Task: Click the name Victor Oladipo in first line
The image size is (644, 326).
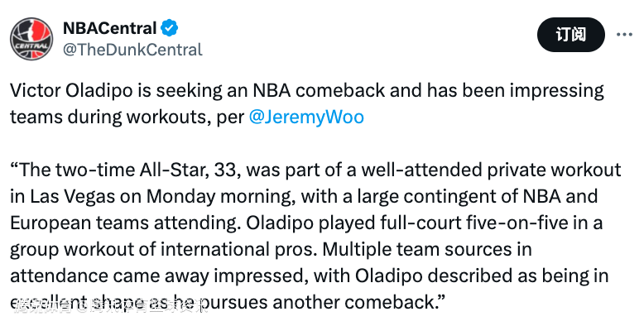Action: tap(71, 90)
